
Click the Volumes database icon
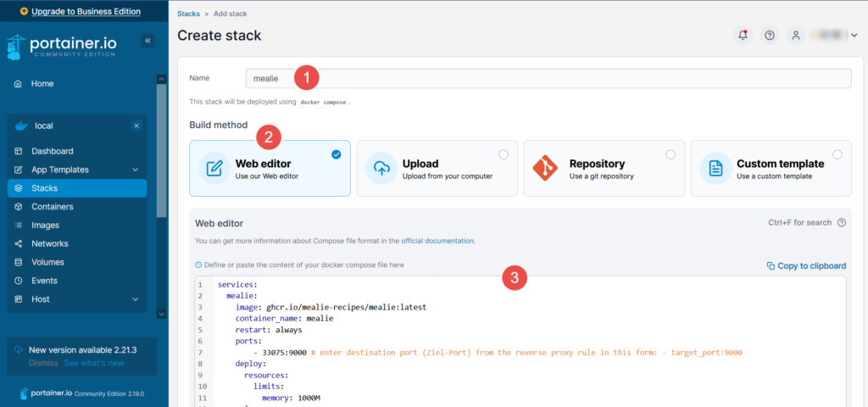19,262
